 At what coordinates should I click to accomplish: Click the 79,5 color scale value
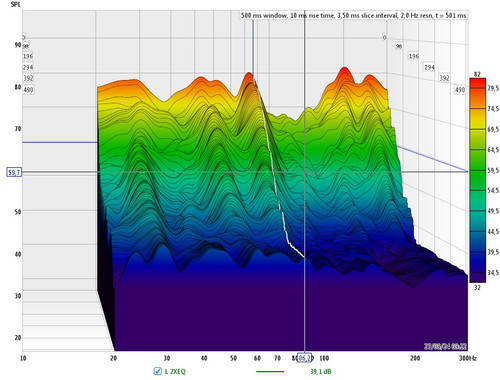click(493, 88)
